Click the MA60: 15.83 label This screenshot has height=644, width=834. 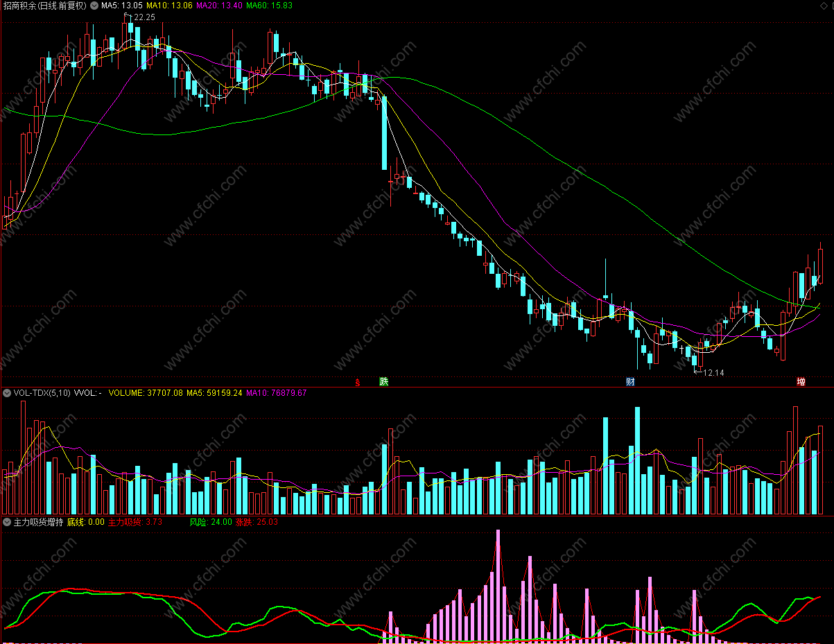270,6
